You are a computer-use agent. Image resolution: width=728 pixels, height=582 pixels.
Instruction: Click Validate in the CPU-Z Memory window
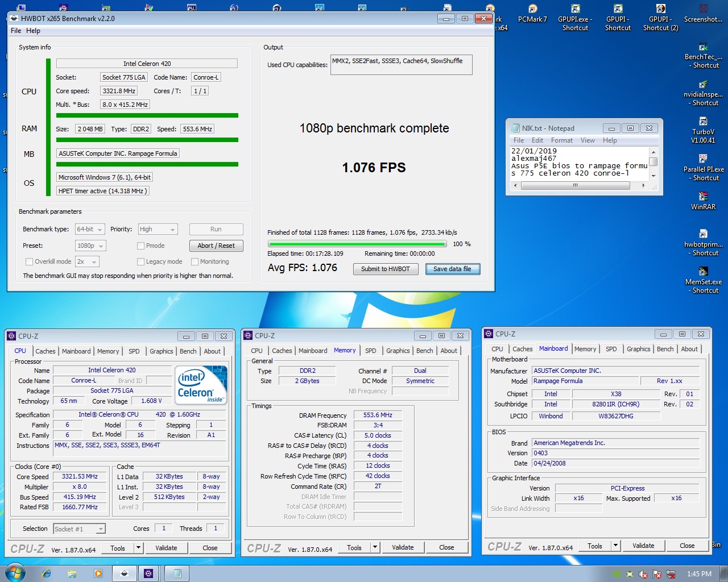(x=403, y=547)
